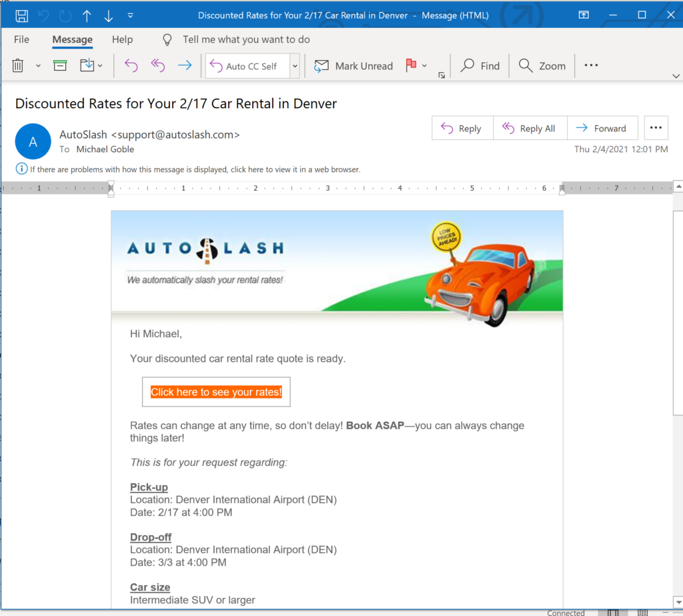Flag the message with the red flag icon
The image size is (683, 616).
(411, 65)
